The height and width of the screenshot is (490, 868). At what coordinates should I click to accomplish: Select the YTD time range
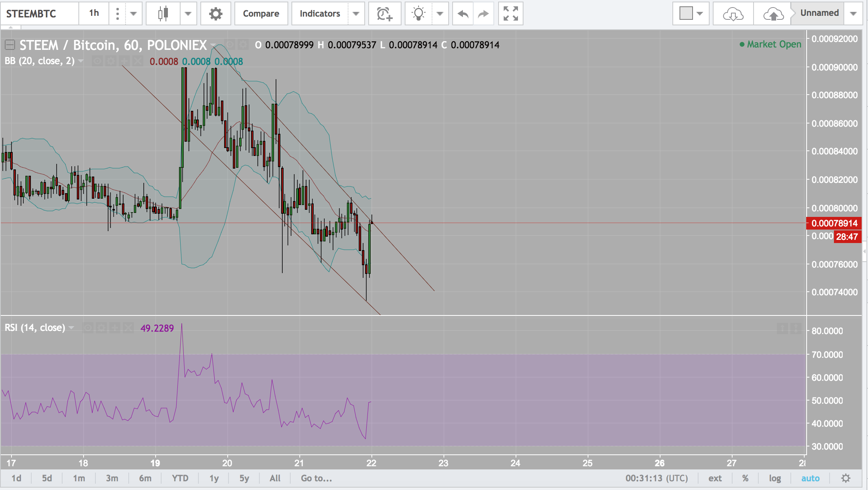pyautogui.click(x=180, y=478)
